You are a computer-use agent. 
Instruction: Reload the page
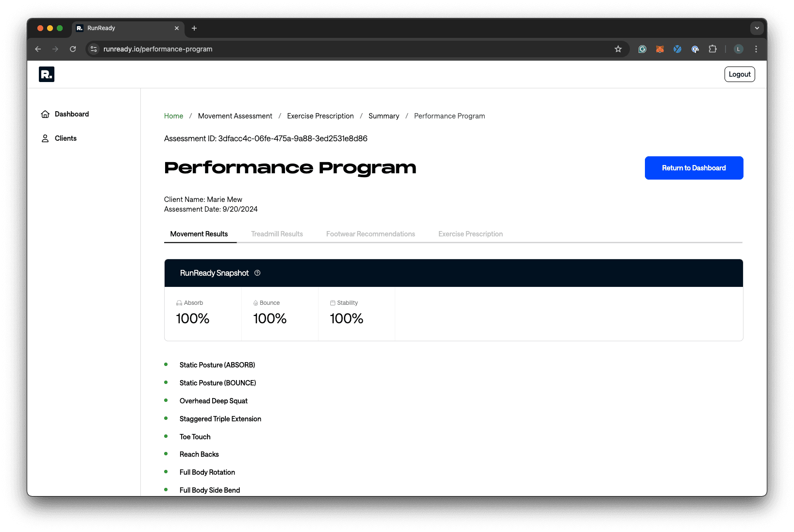73,49
